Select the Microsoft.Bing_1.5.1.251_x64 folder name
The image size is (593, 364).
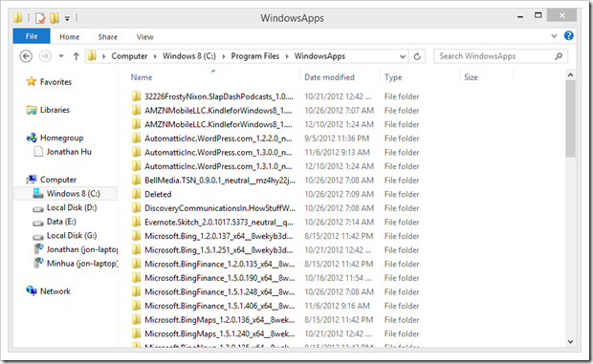click(219, 250)
